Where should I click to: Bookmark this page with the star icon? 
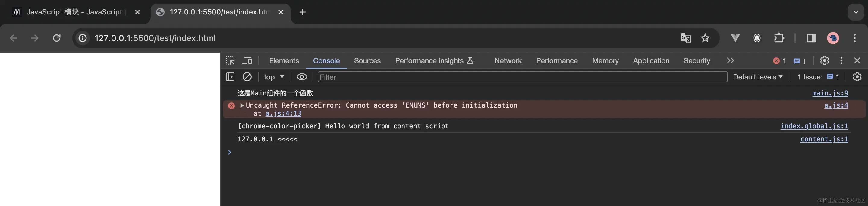[705, 38]
